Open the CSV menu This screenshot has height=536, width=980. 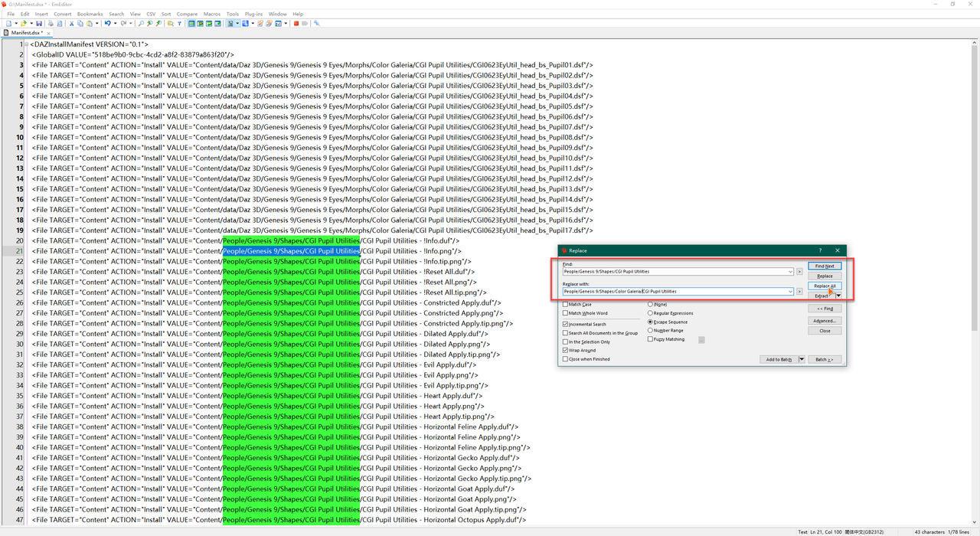click(151, 14)
